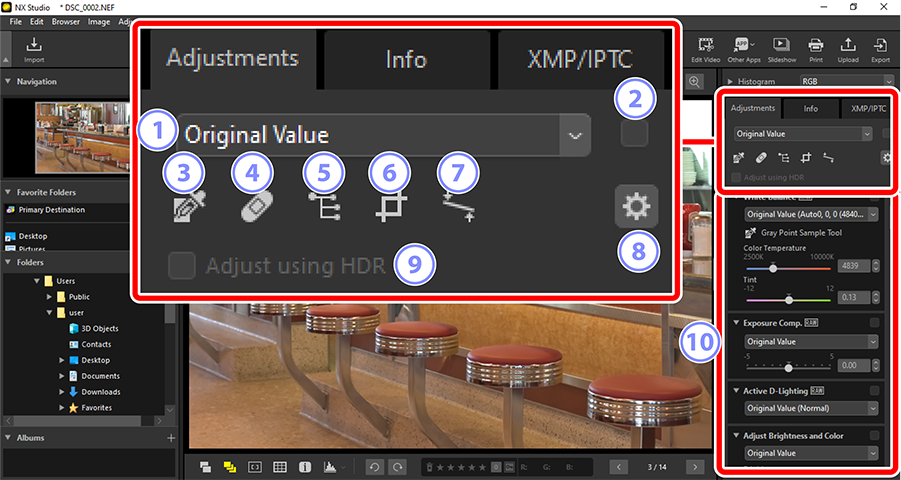Toggle the Active D-Lighting checkbox

[874, 391]
